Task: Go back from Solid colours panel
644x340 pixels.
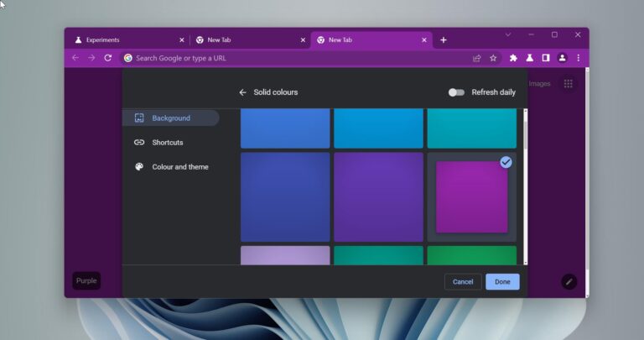Action: [242, 92]
